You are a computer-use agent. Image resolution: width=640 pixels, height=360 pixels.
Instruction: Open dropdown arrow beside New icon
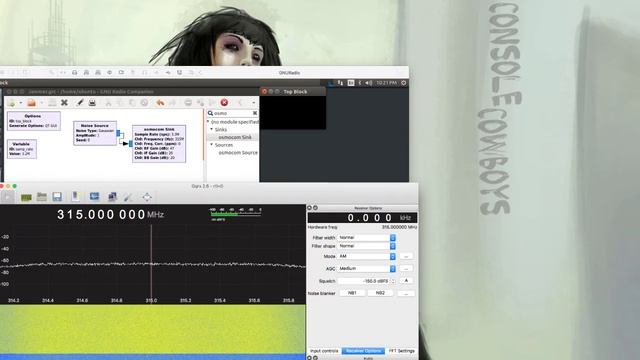point(21,103)
